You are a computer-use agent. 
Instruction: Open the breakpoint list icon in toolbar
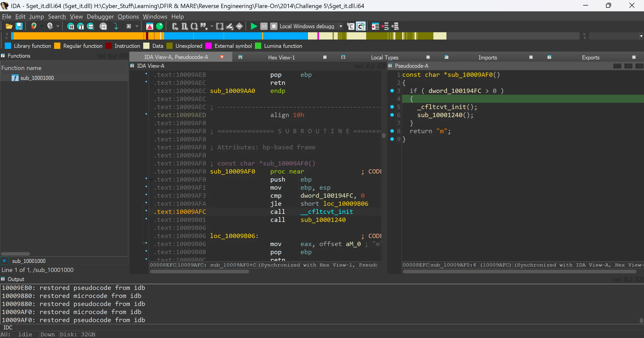pyautogui.click(x=375, y=26)
